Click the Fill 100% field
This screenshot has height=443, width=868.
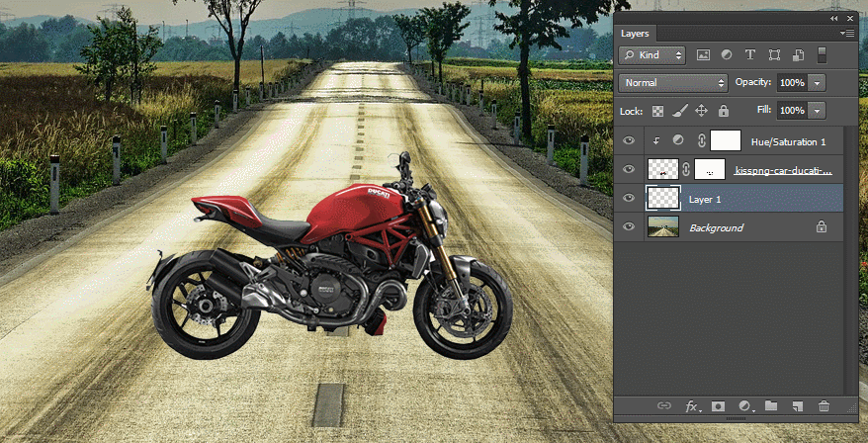pos(793,111)
